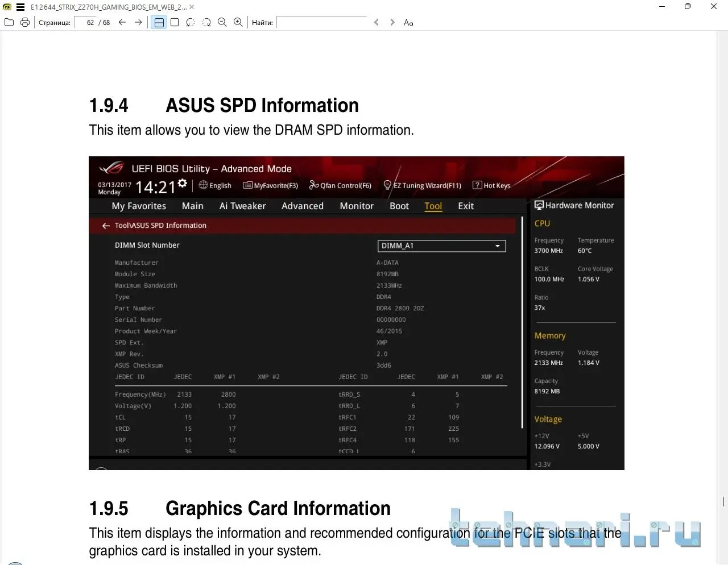
Task: Click the '8192MB' module size value
Action: pyautogui.click(x=387, y=274)
